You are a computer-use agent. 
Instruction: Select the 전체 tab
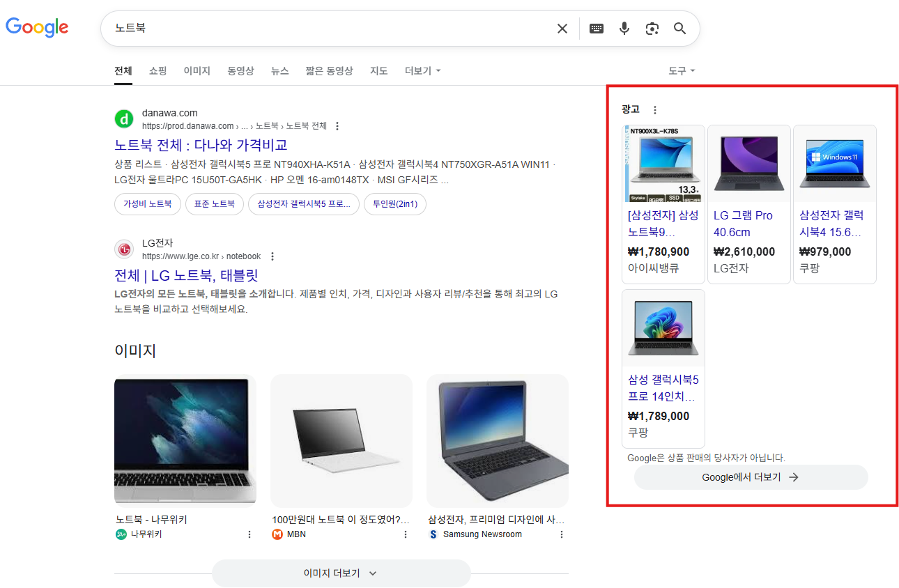pyautogui.click(x=123, y=71)
